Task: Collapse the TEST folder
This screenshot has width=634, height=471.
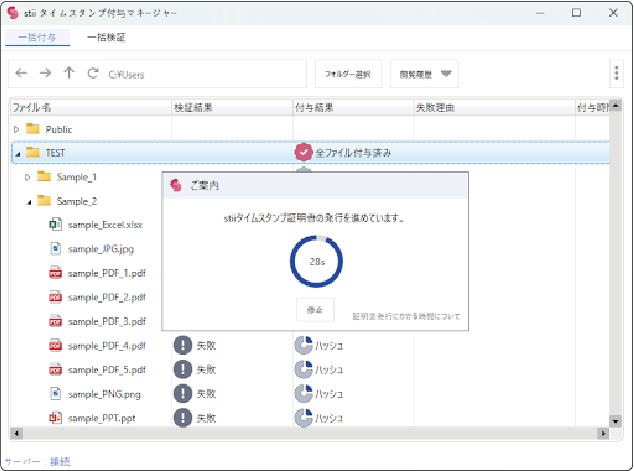Action: pos(17,153)
